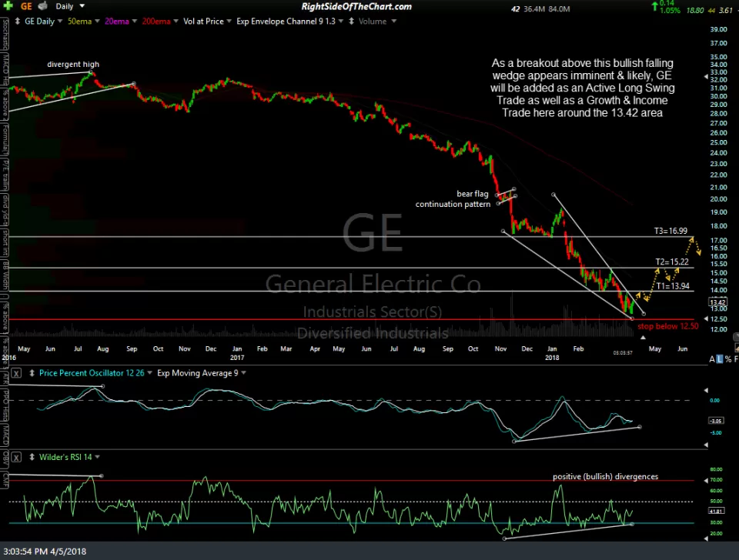Open the OBV side tab

point(5,458)
